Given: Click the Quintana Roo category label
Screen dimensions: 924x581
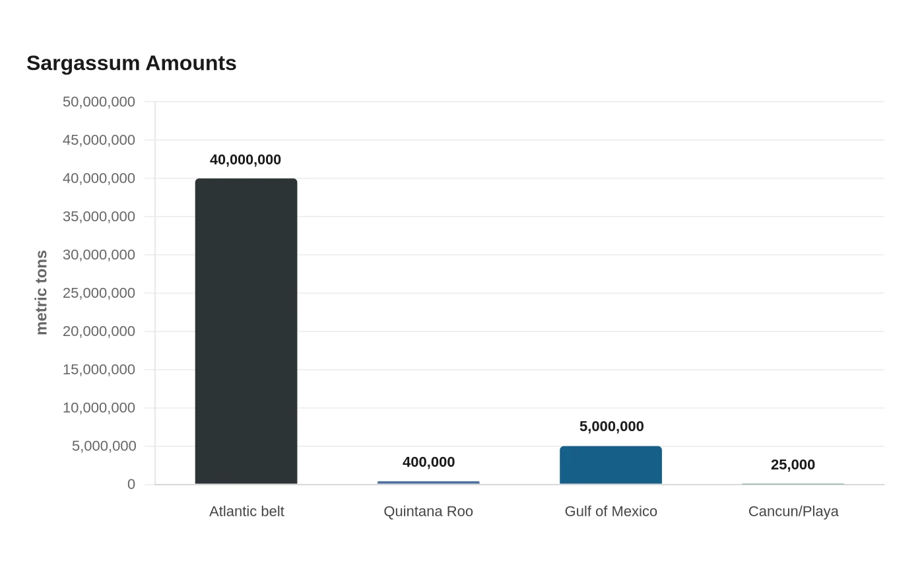Looking at the screenshot, I should (x=428, y=512).
